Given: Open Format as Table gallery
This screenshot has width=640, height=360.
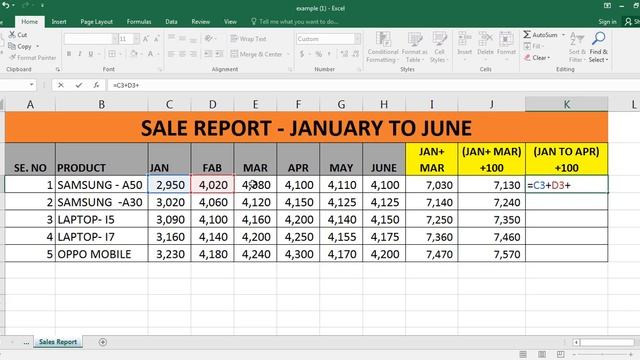Looking at the screenshot, I should (x=414, y=47).
